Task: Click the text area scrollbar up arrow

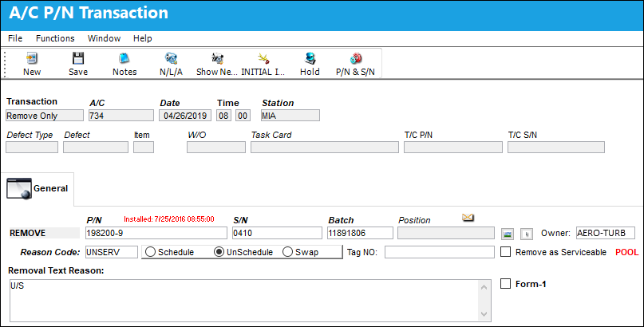Action: [x=484, y=287]
